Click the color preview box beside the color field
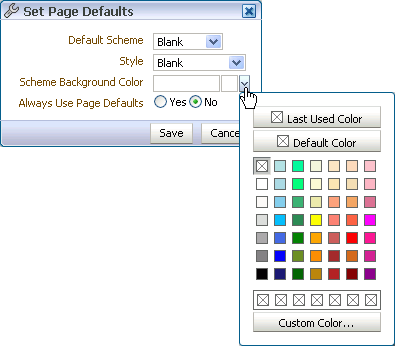 point(229,83)
